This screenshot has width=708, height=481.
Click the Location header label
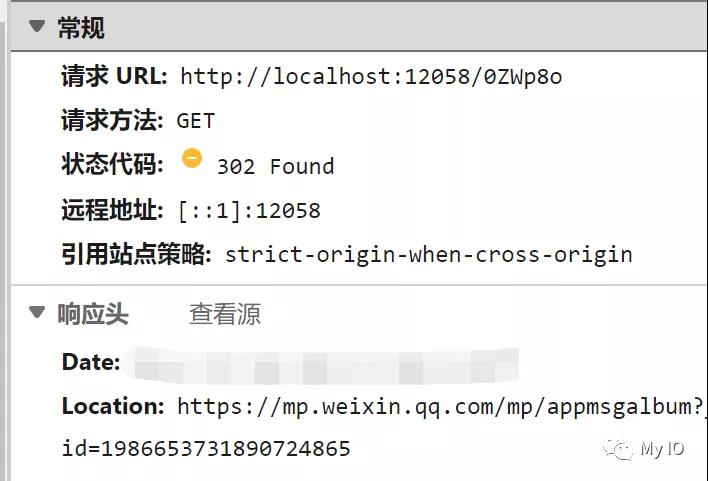pos(113,406)
